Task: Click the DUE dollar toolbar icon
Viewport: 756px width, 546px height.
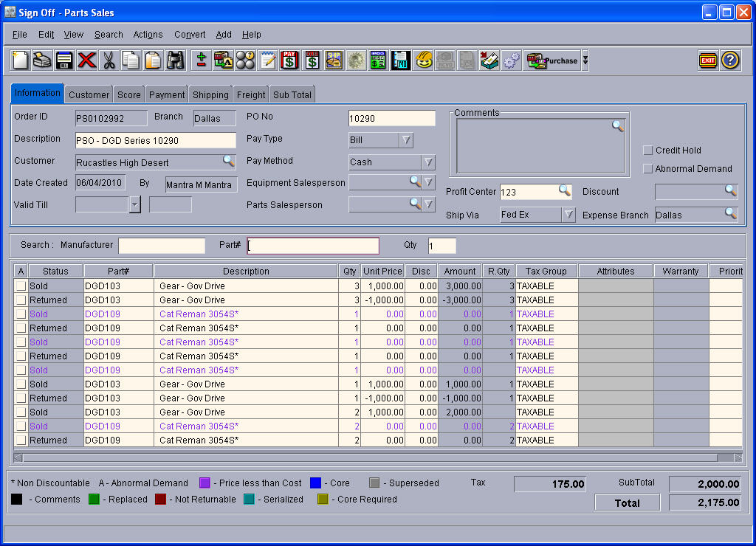Action: [312, 61]
